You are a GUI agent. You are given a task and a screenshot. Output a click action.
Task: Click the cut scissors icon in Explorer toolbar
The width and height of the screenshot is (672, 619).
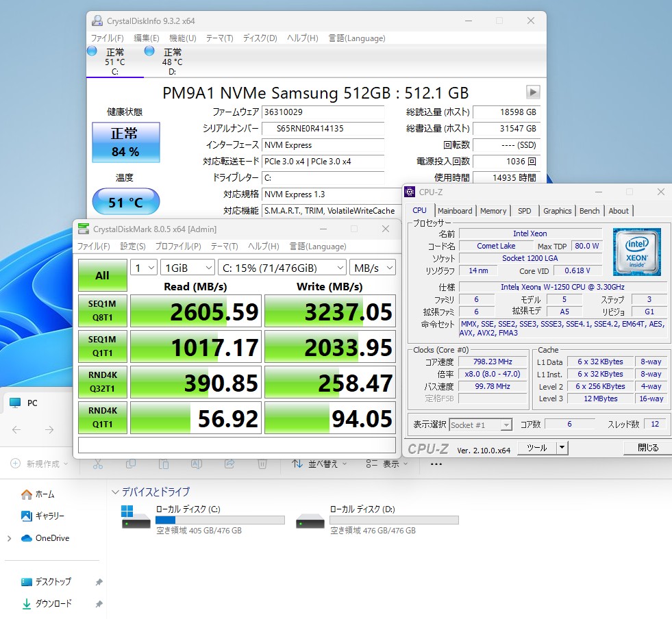[98, 464]
